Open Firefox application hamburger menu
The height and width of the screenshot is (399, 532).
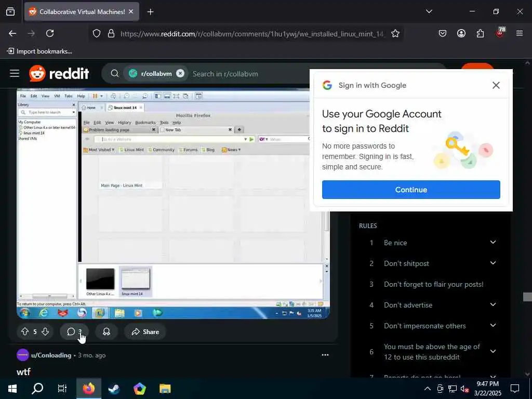(520, 33)
